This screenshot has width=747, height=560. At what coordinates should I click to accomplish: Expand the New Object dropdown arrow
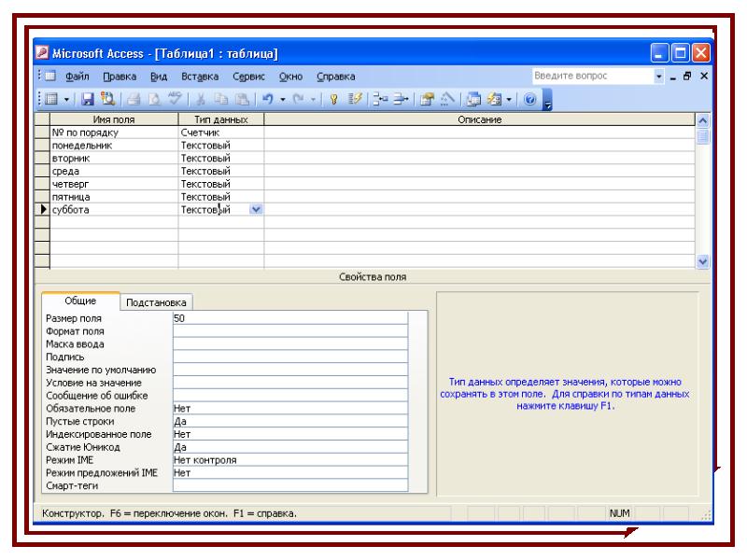click(511, 97)
